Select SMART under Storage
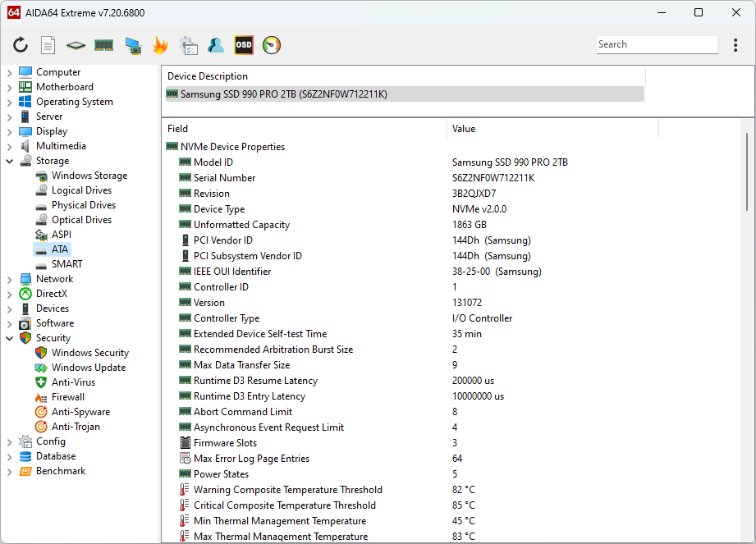756x544 pixels. coord(66,264)
